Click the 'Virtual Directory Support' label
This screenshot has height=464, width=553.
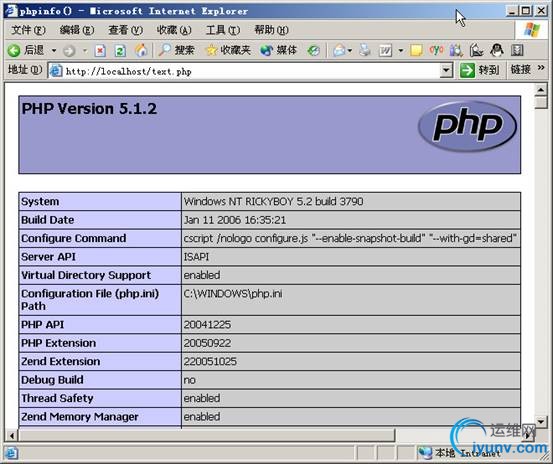pyautogui.click(x=86, y=275)
